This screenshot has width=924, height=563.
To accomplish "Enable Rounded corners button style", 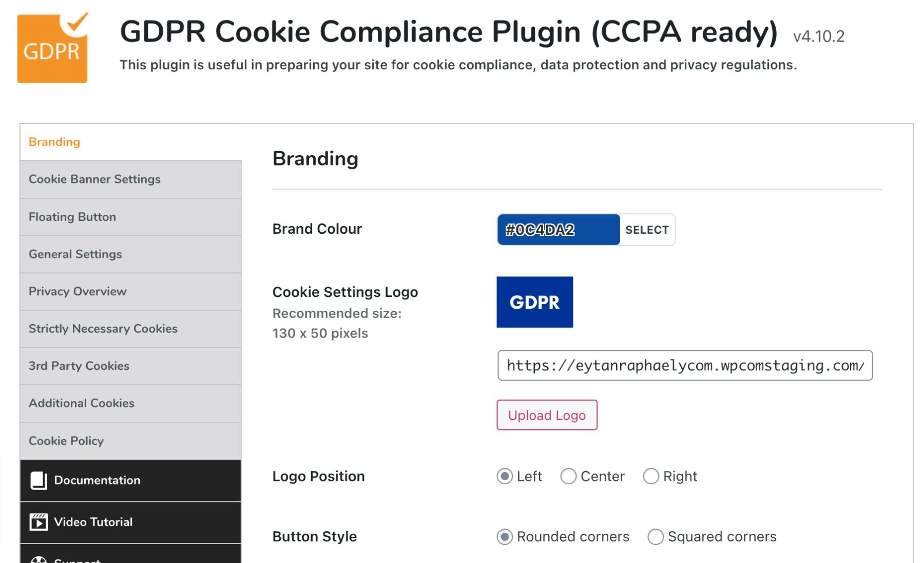I will (x=505, y=536).
